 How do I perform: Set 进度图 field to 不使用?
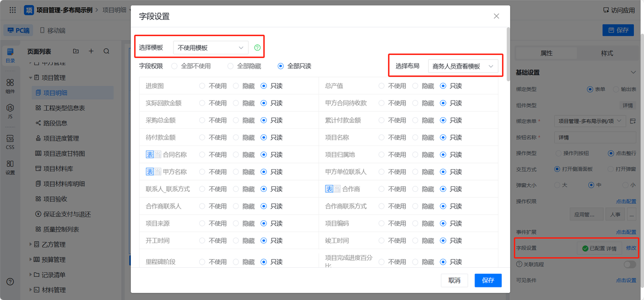tap(202, 86)
